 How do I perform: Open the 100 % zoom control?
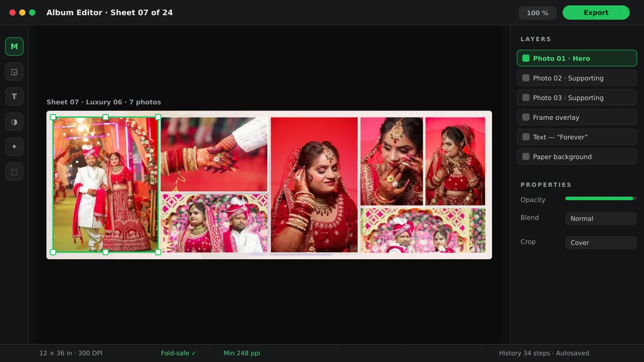coord(538,13)
